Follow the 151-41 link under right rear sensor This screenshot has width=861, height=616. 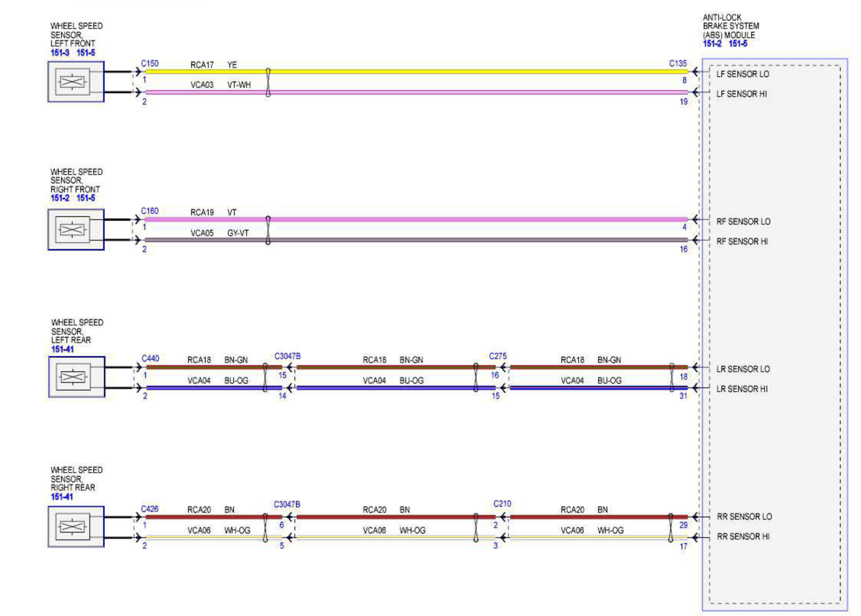click(x=62, y=497)
